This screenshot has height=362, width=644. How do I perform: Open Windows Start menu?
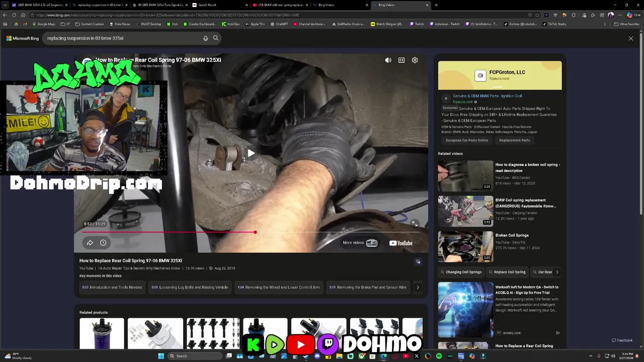161,356
